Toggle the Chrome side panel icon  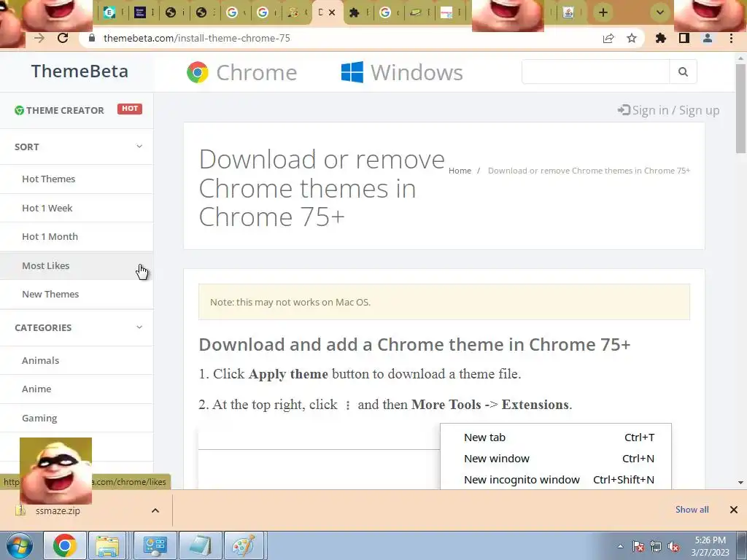(684, 38)
